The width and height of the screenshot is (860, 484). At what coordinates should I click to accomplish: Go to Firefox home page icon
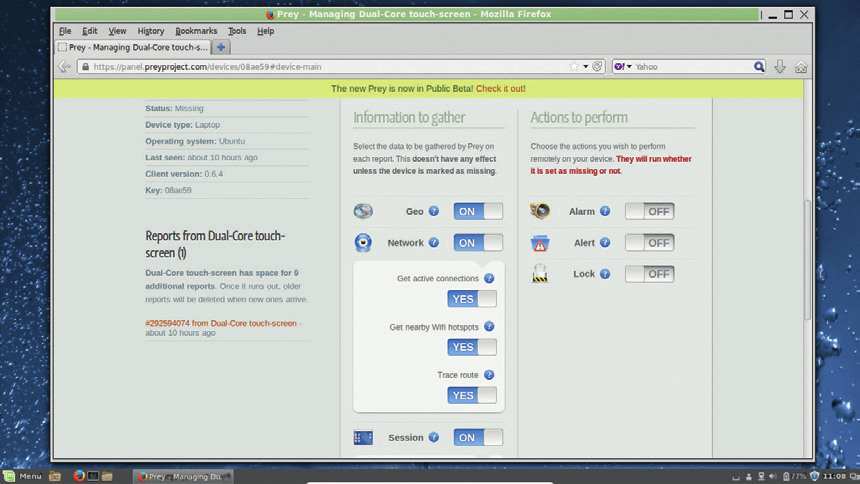click(x=801, y=67)
